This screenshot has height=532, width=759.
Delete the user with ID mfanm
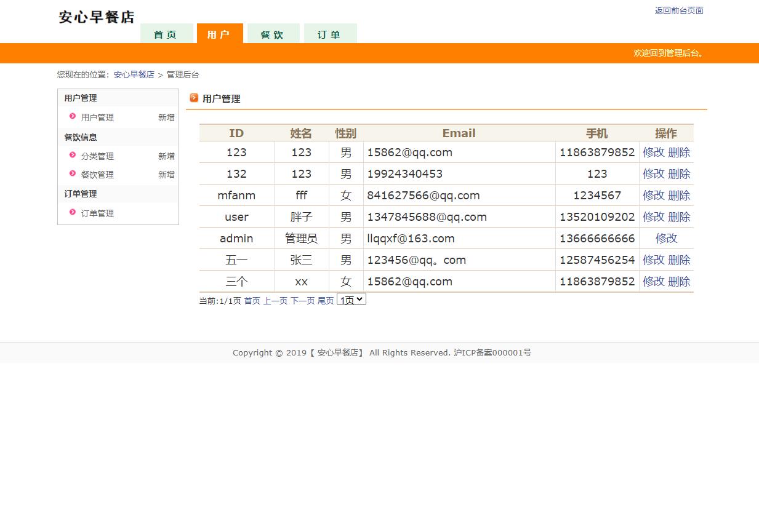click(679, 196)
